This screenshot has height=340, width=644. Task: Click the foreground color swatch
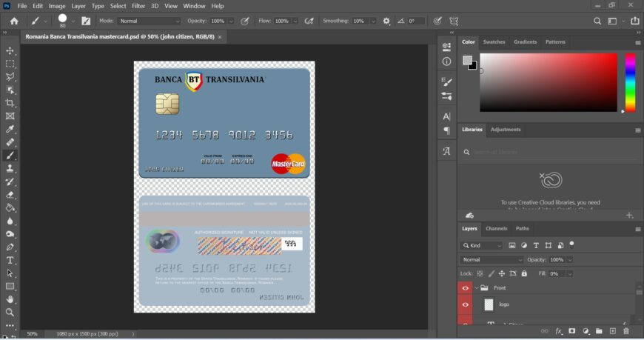pos(467,61)
